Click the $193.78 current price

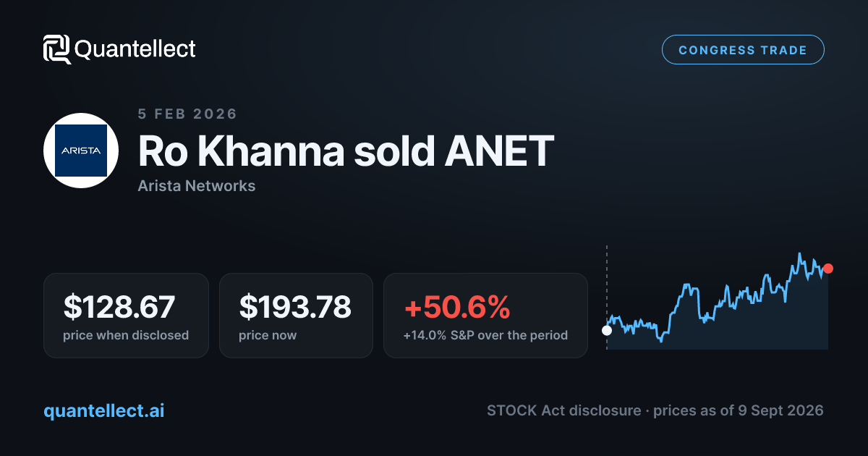(x=295, y=307)
